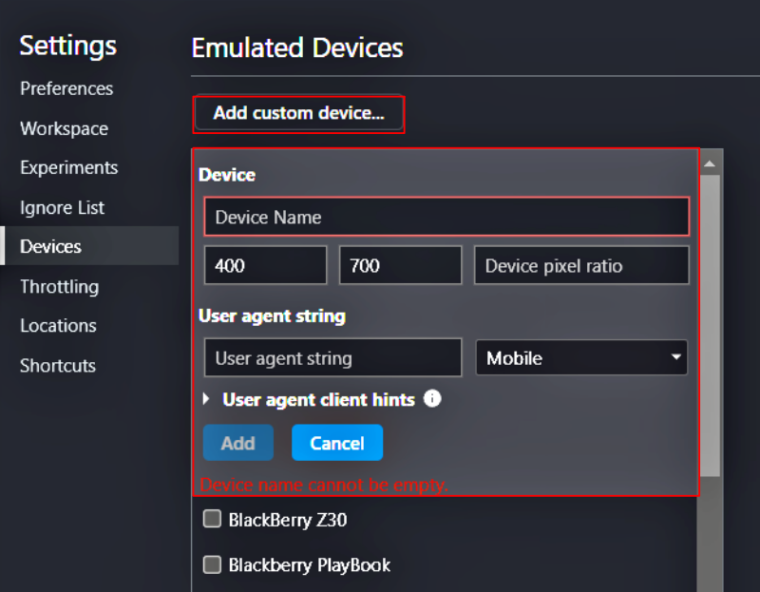Focus the Device Name text field
Image resolution: width=760 pixels, height=592 pixels.
pos(446,217)
